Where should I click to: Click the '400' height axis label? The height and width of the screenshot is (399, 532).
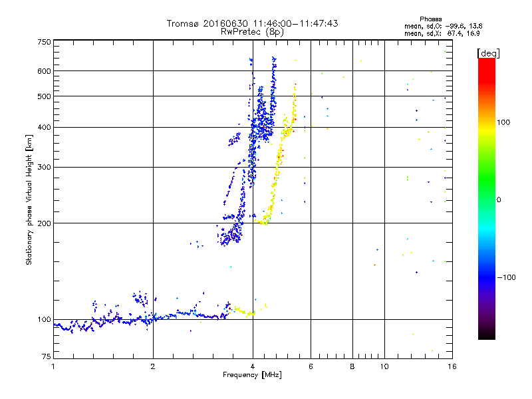coord(44,128)
